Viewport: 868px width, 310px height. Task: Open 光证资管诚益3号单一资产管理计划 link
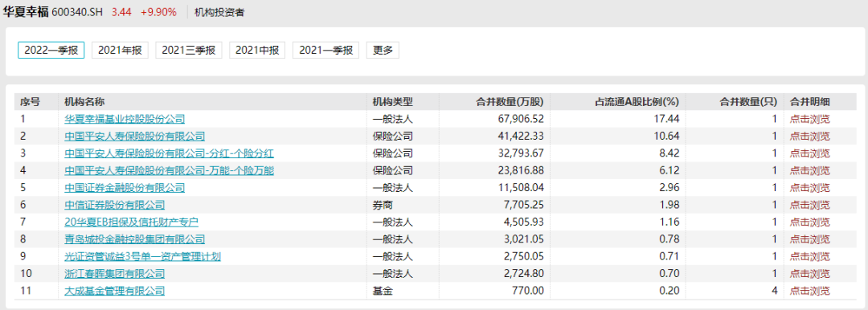pyautogui.click(x=143, y=256)
